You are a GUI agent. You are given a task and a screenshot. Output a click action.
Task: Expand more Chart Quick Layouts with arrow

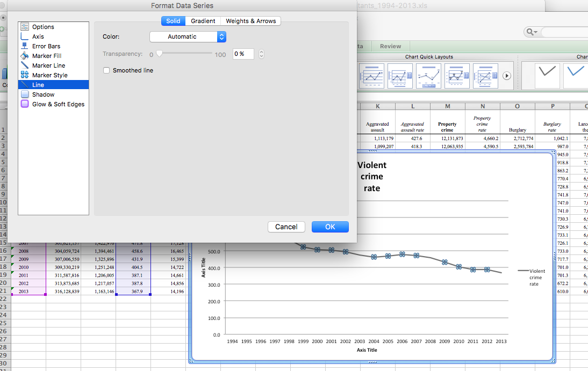point(506,76)
